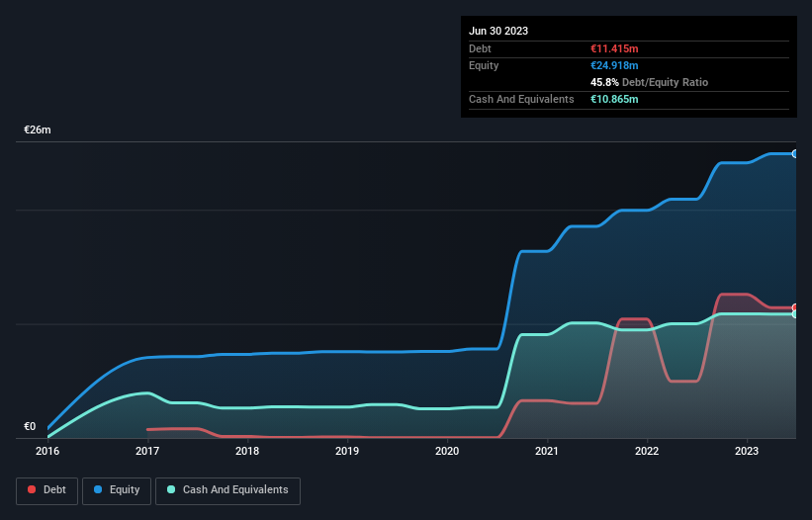The image size is (812, 520).
Task: Select the blue Equity endpoint marker
Action: click(x=795, y=153)
